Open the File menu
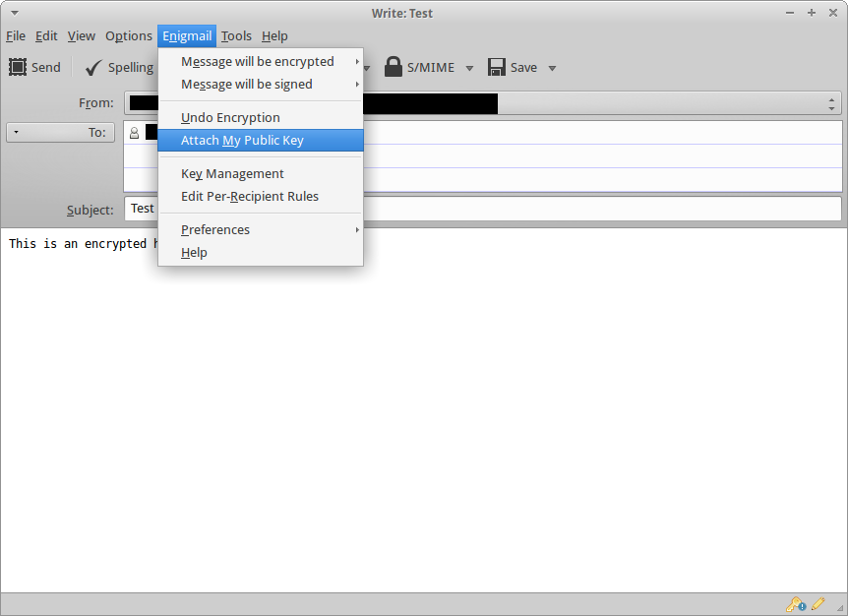 pyautogui.click(x=16, y=36)
